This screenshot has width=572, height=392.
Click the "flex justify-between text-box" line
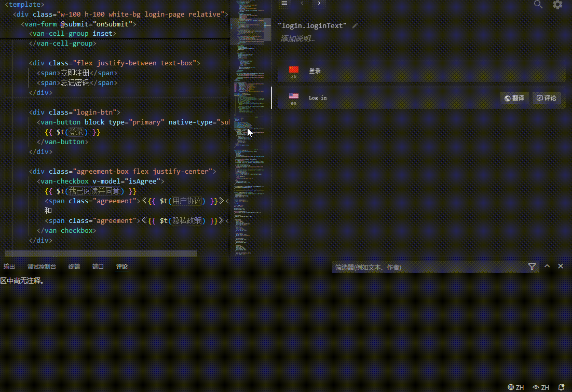tap(115, 63)
